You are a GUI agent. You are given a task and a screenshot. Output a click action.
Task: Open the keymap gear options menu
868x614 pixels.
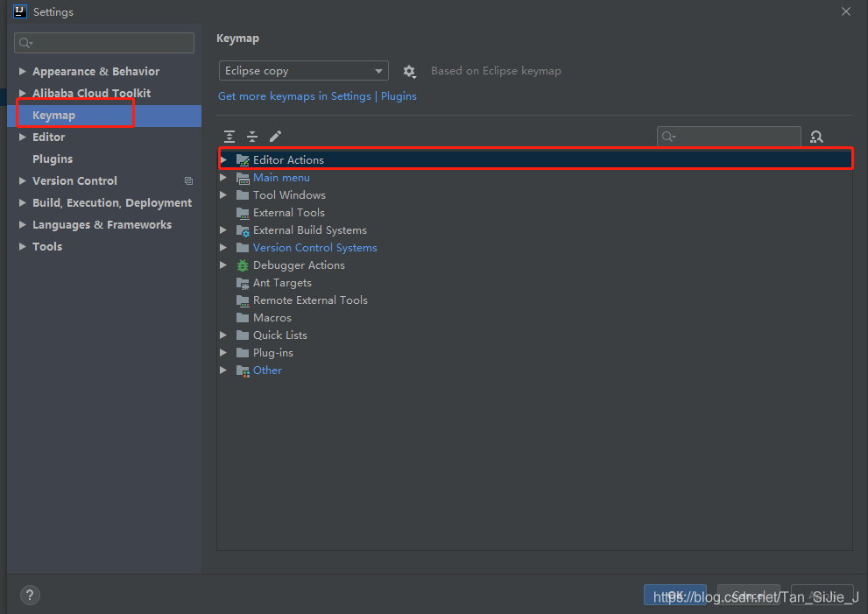[409, 71]
